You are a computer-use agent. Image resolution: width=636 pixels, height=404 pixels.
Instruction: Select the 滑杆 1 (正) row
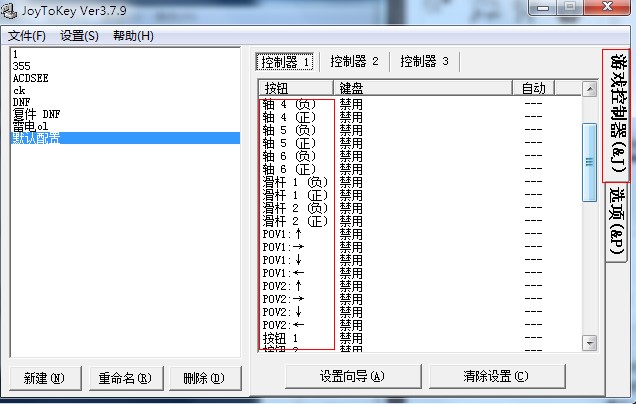click(420, 195)
